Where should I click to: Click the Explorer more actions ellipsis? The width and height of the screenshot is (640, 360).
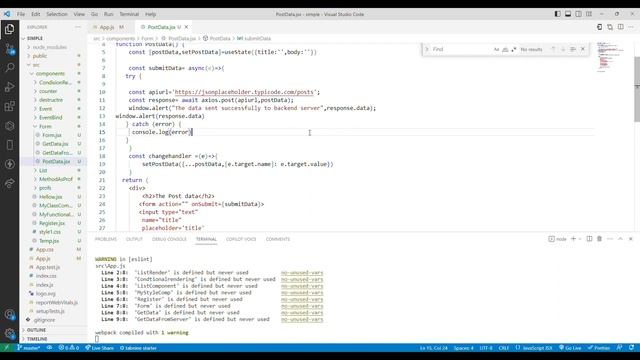point(78,27)
